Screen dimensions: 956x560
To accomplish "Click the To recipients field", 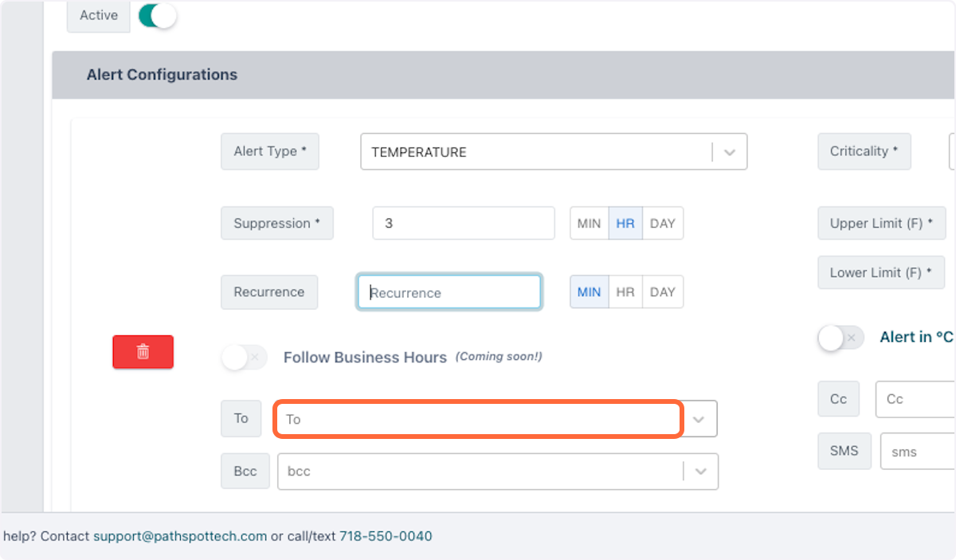I will [x=478, y=419].
